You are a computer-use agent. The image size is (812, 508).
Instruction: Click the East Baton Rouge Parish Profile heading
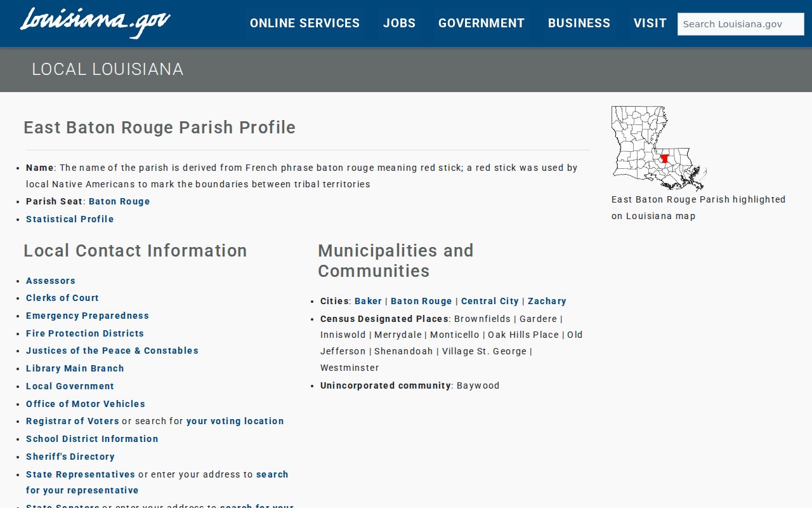pyautogui.click(x=160, y=128)
